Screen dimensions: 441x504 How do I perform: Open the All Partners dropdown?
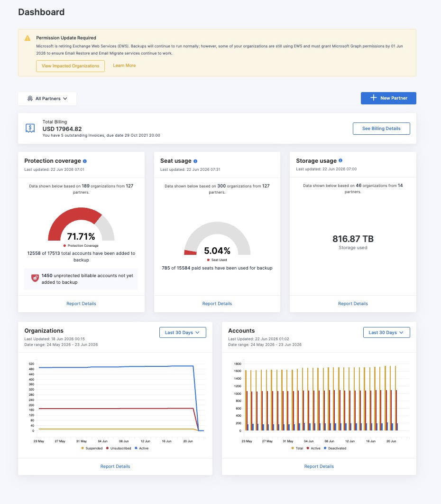click(x=47, y=98)
